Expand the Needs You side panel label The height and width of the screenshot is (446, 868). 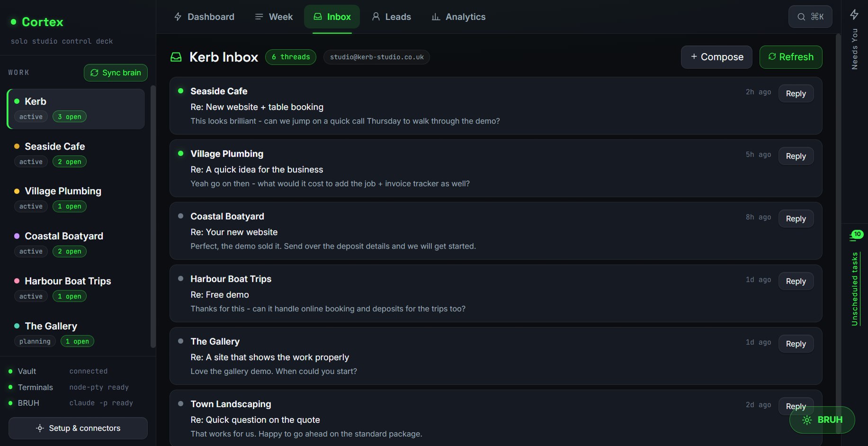tap(854, 49)
